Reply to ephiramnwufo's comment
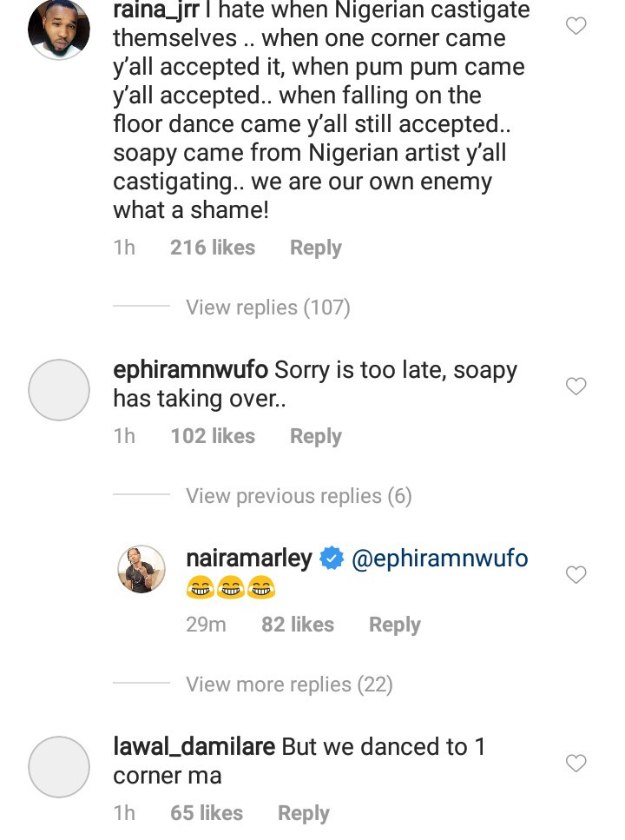The width and height of the screenshot is (625, 840). 315,436
